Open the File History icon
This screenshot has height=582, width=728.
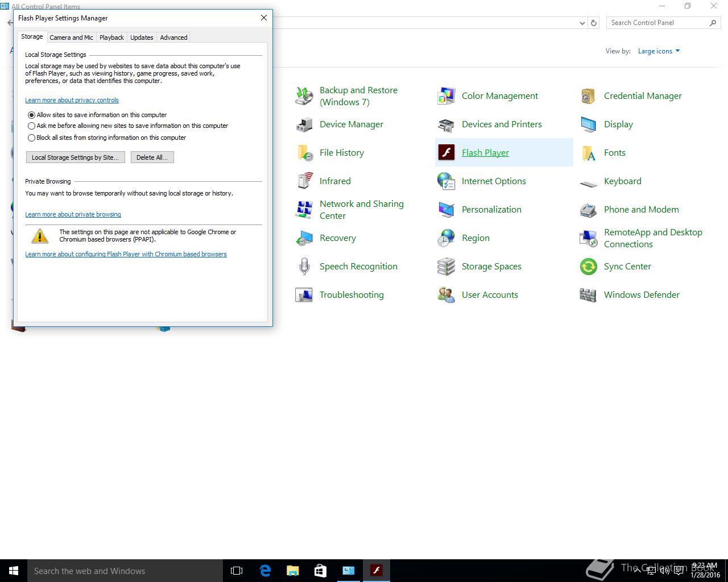tap(304, 153)
